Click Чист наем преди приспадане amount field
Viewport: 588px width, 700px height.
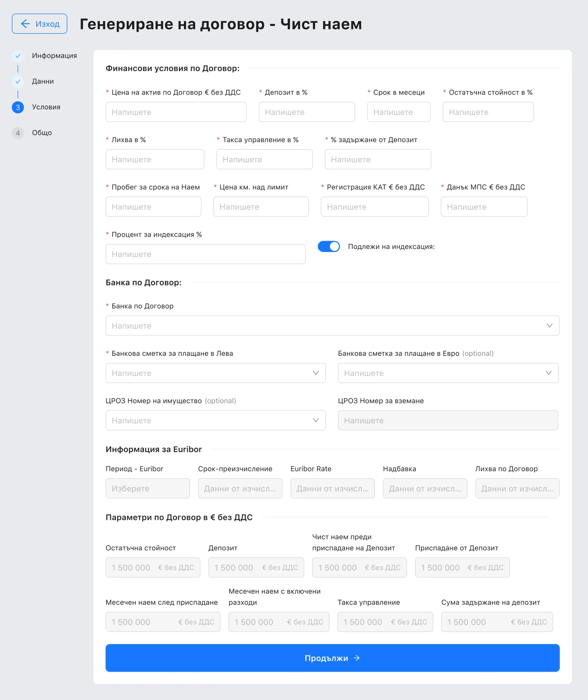coord(359,567)
